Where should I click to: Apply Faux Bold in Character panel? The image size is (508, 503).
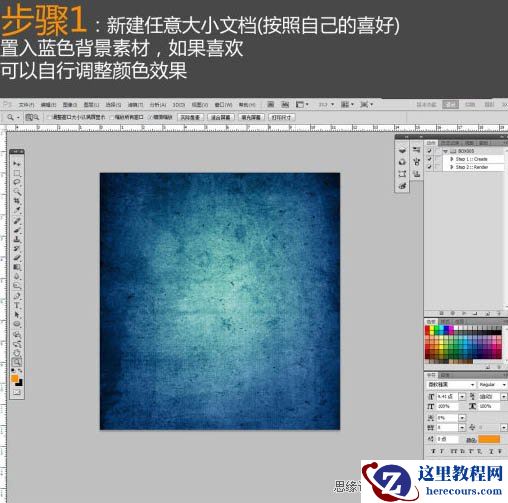coord(433,451)
